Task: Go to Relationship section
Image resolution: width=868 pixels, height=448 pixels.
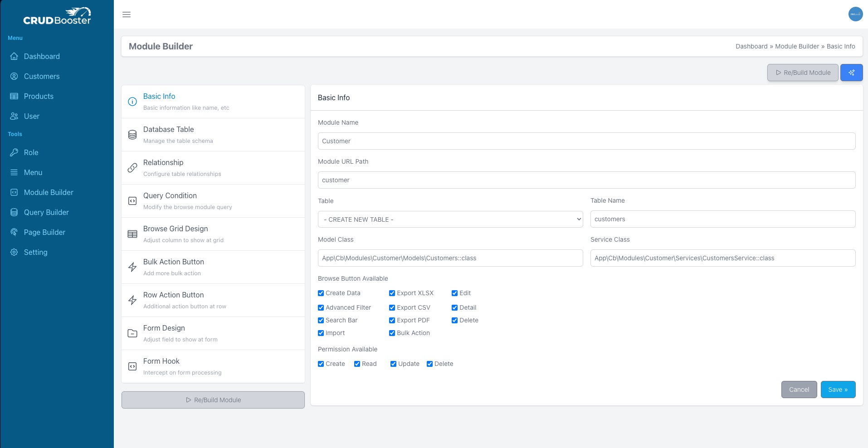Action: point(213,168)
